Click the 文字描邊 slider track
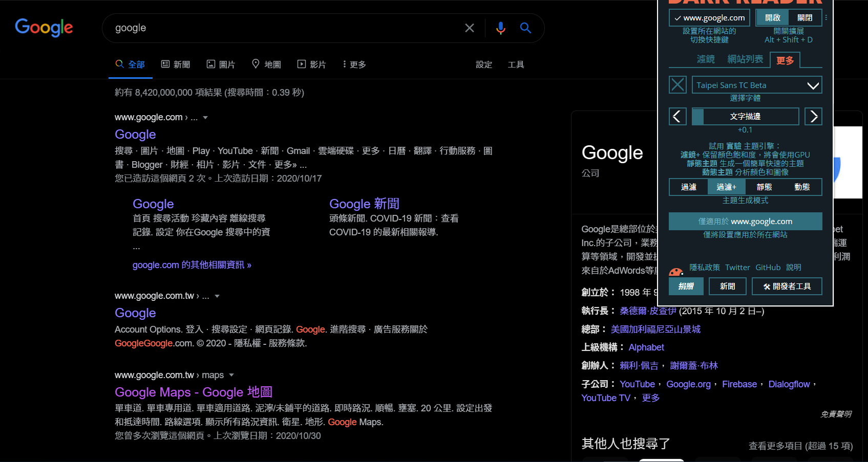The image size is (868, 462). (745, 117)
